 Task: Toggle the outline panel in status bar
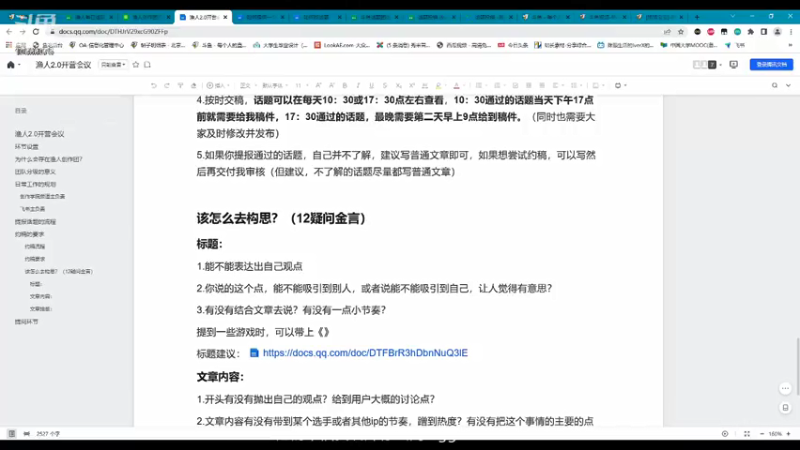coord(12,434)
